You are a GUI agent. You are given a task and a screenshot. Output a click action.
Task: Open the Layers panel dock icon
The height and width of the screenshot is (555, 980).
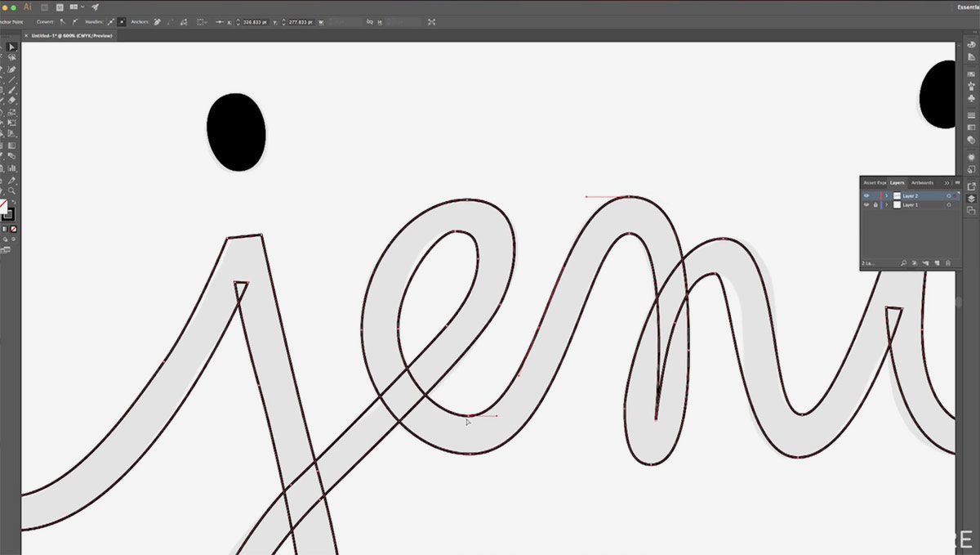[971, 199]
